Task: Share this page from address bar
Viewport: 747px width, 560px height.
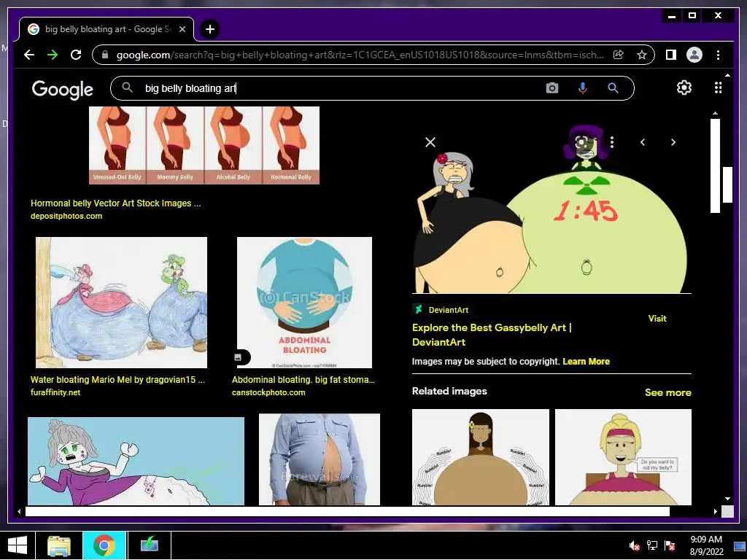Action: (x=619, y=55)
